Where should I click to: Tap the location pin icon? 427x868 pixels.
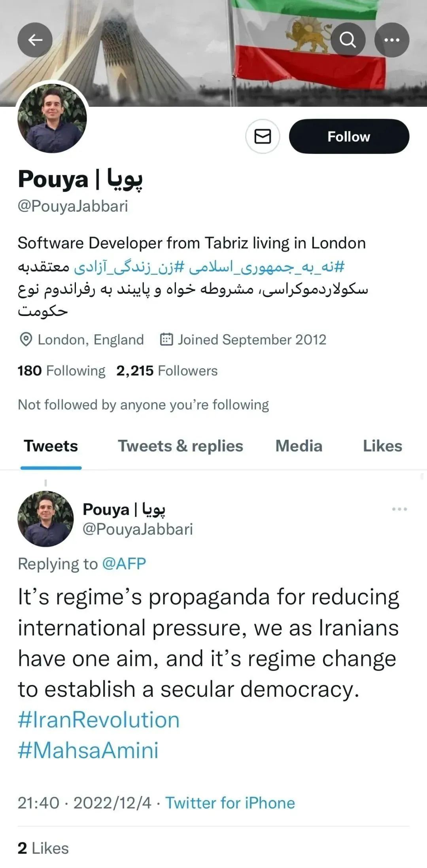click(x=26, y=340)
